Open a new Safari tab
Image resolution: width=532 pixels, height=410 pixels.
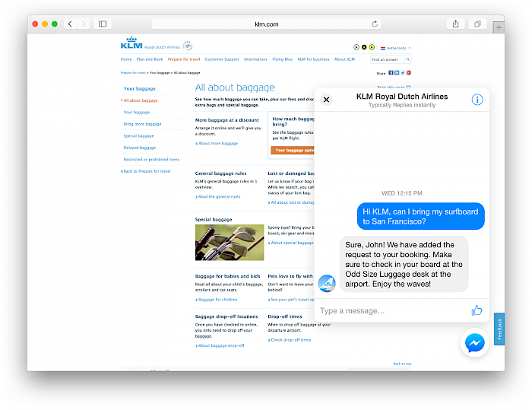pos(499,27)
